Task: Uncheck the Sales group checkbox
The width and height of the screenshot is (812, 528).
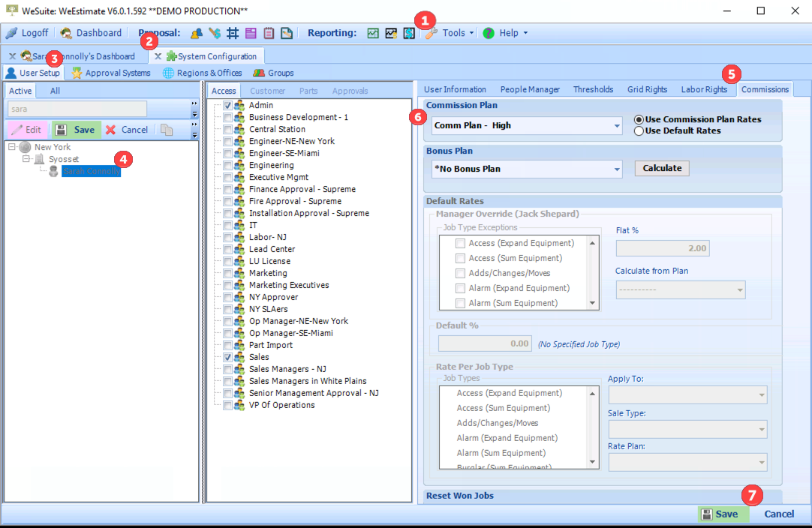Action: pos(227,357)
